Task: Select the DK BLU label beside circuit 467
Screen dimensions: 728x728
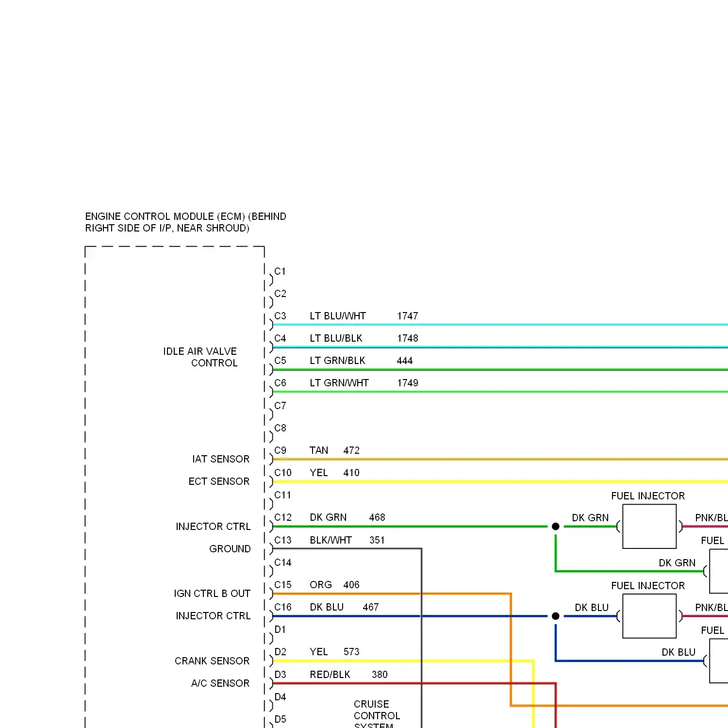Action: click(327, 607)
